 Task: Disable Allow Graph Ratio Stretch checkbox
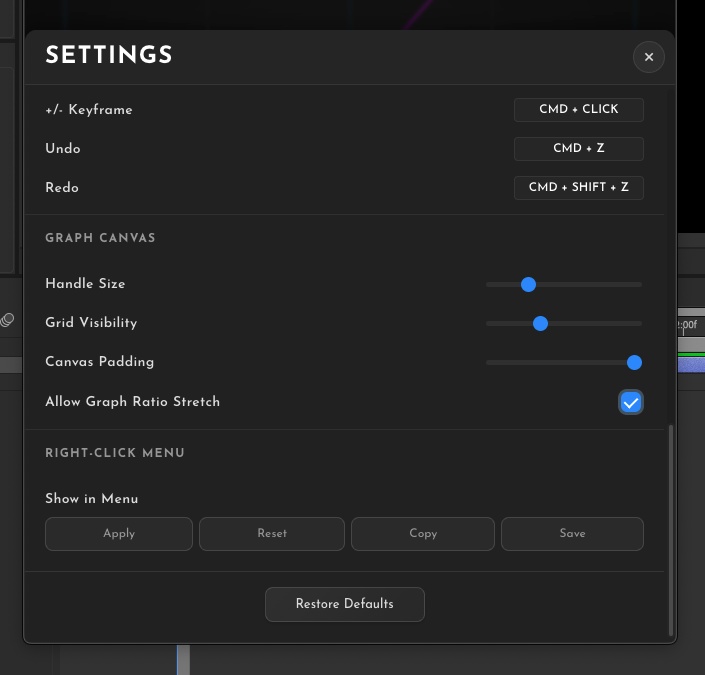[630, 402]
